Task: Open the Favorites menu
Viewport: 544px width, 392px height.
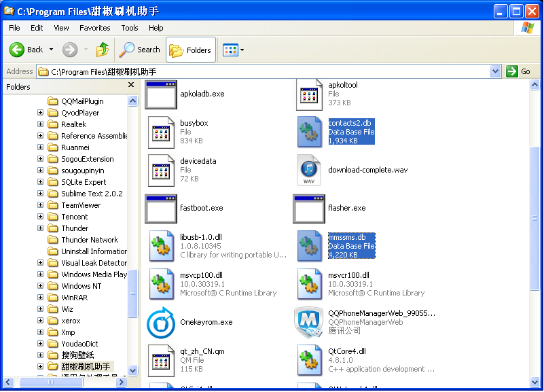Action: (94, 28)
